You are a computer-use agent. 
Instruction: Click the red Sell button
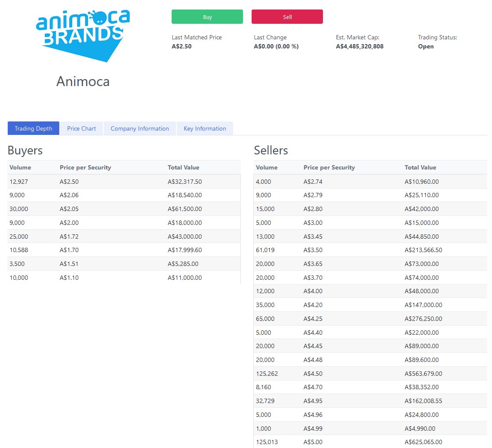coord(287,16)
